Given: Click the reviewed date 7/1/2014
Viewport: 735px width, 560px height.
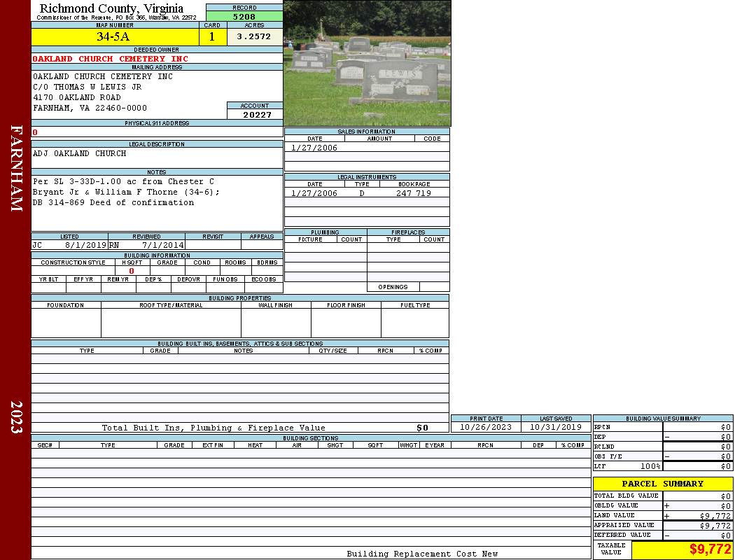Looking at the screenshot, I should click(x=162, y=246).
